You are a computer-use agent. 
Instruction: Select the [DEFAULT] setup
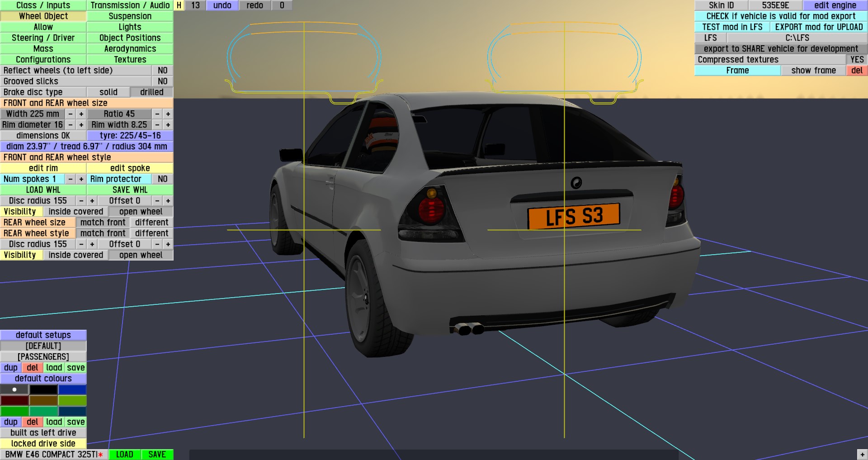coord(43,346)
